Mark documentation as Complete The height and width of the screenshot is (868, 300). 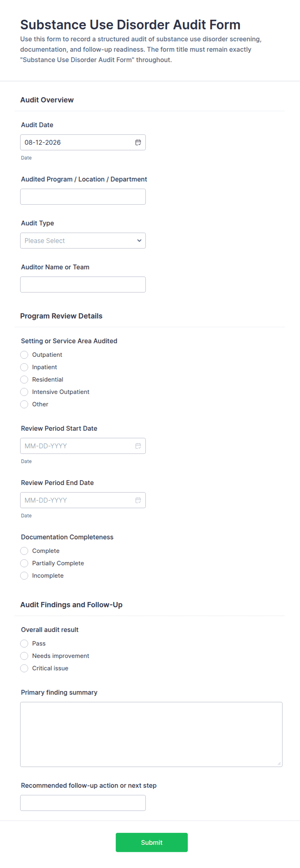[24, 551]
